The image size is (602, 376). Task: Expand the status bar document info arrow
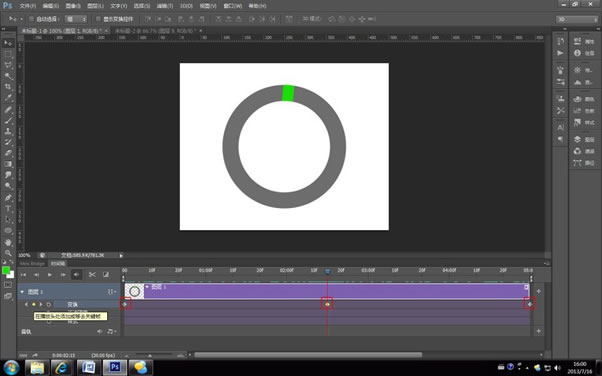(x=121, y=255)
